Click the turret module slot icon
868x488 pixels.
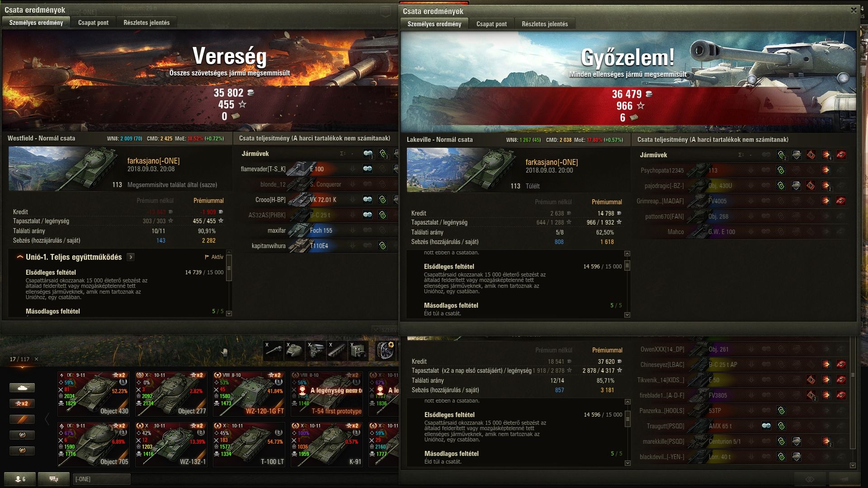(295, 351)
